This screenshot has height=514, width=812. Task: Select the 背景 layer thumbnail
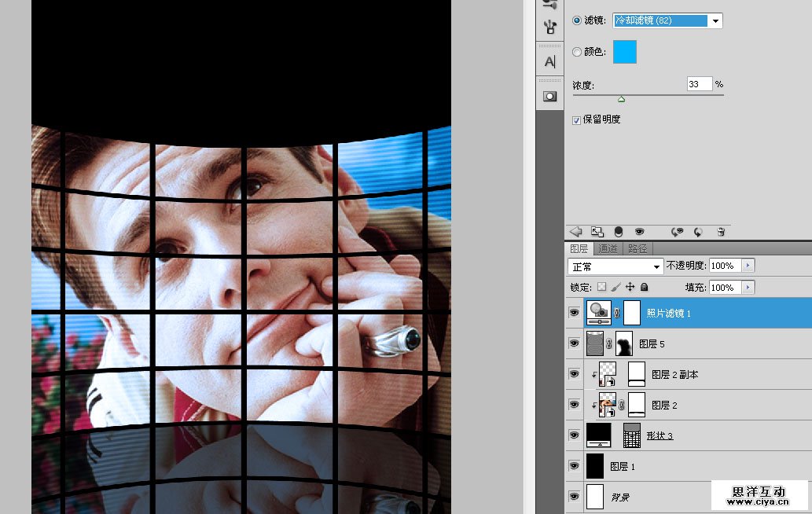[595, 497]
